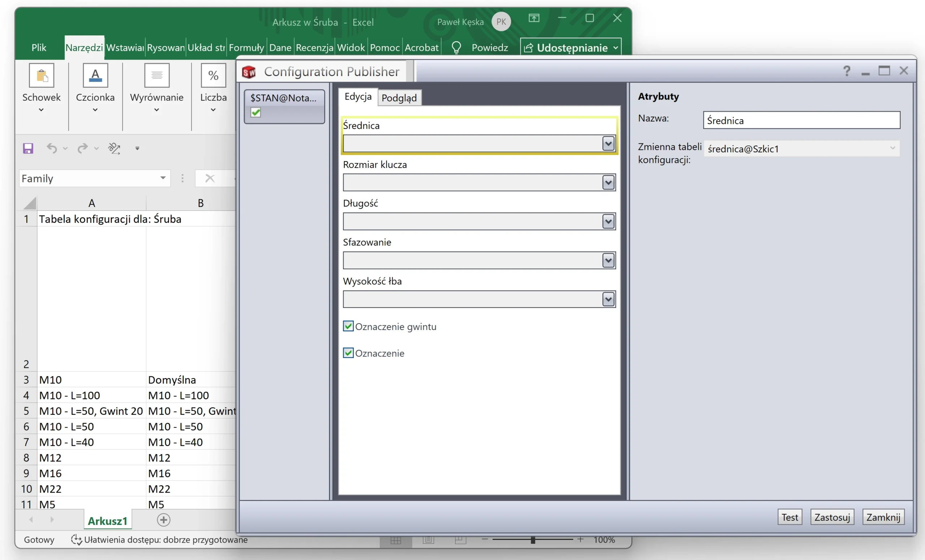Click the Schowek clipboard icon in Excel
Screen dimensions: 925x560
click(42, 75)
